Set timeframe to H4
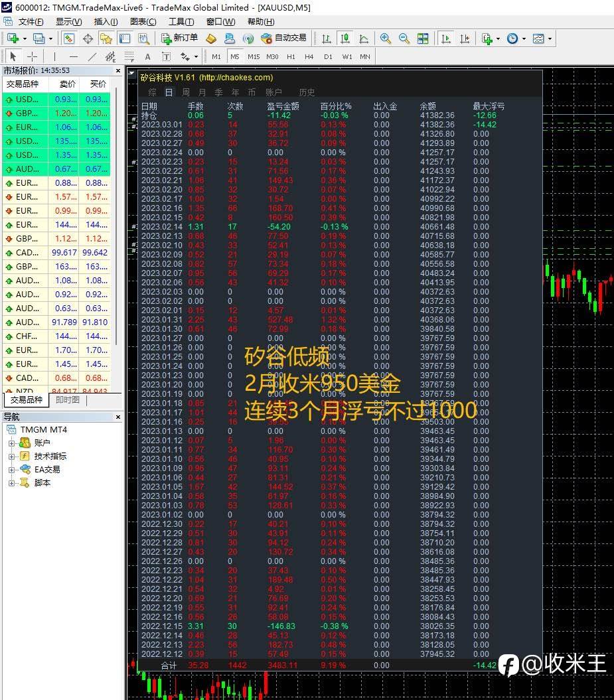This screenshot has width=614, height=700. tap(309, 56)
